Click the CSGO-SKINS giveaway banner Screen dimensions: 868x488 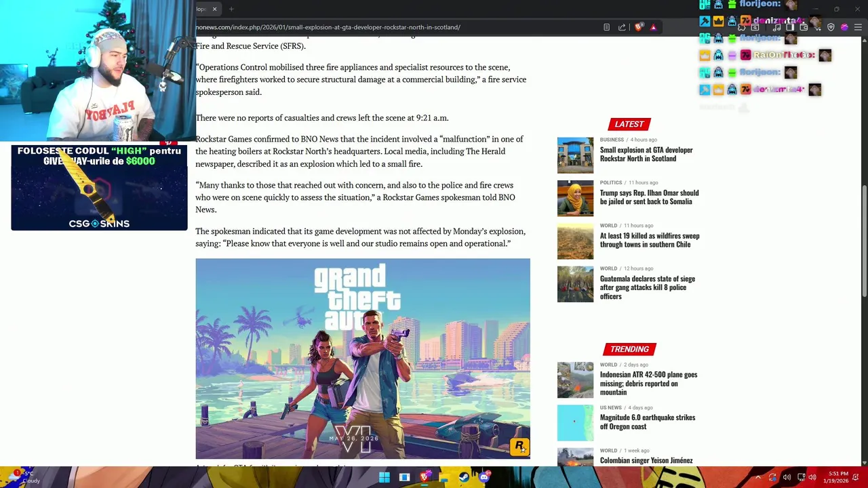pos(99,188)
